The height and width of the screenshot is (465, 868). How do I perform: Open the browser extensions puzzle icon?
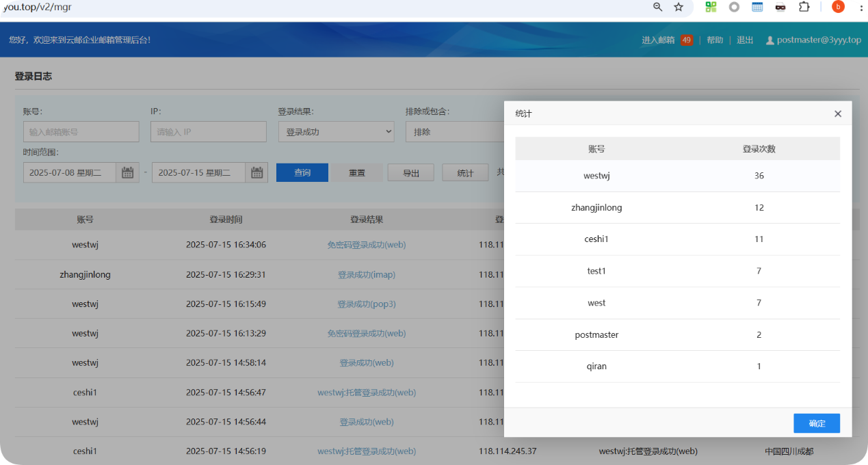pos(804,7)
